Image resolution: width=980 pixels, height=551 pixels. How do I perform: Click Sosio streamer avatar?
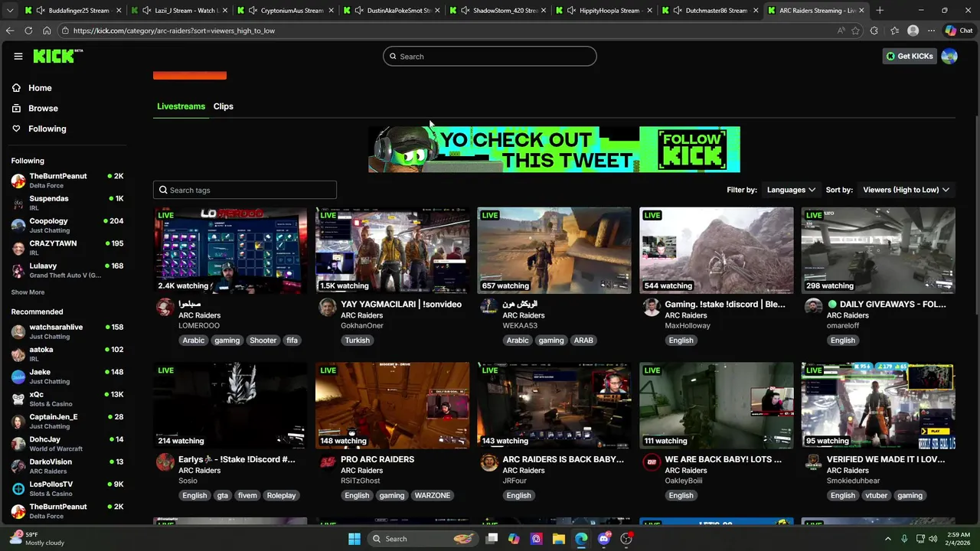click(x=165, y=462)
